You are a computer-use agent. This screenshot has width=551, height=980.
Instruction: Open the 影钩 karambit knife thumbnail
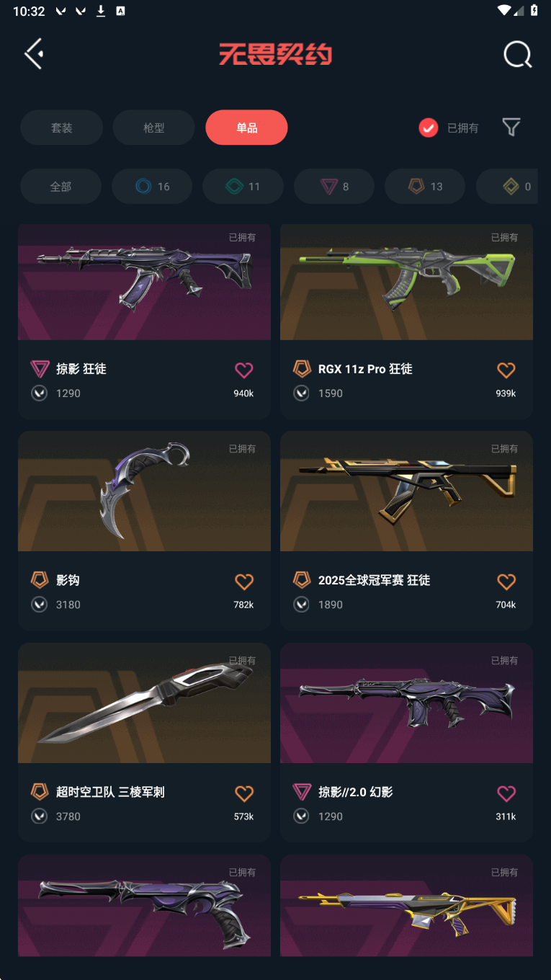click(x=144, y=491)
